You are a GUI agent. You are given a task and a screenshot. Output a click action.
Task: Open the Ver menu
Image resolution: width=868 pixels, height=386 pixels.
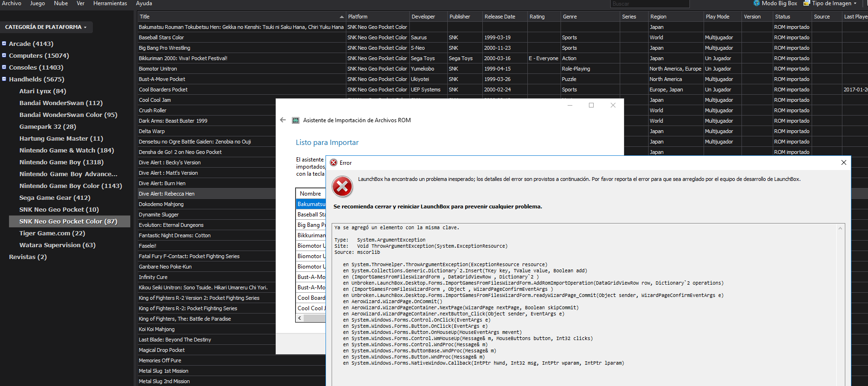81,3
